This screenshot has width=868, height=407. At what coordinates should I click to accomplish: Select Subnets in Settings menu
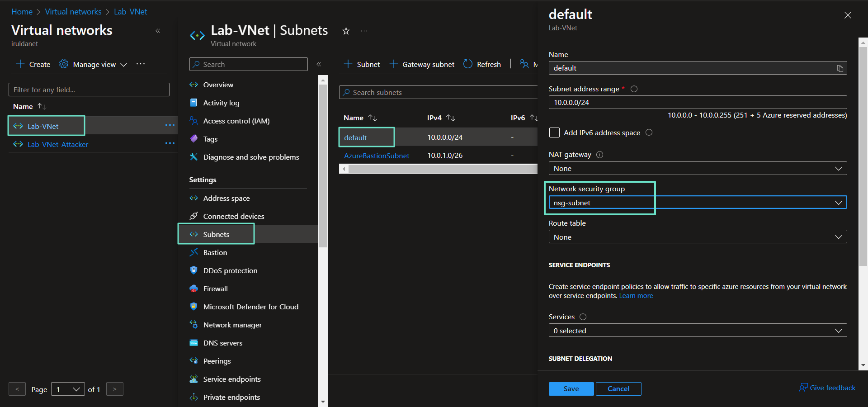216,234
